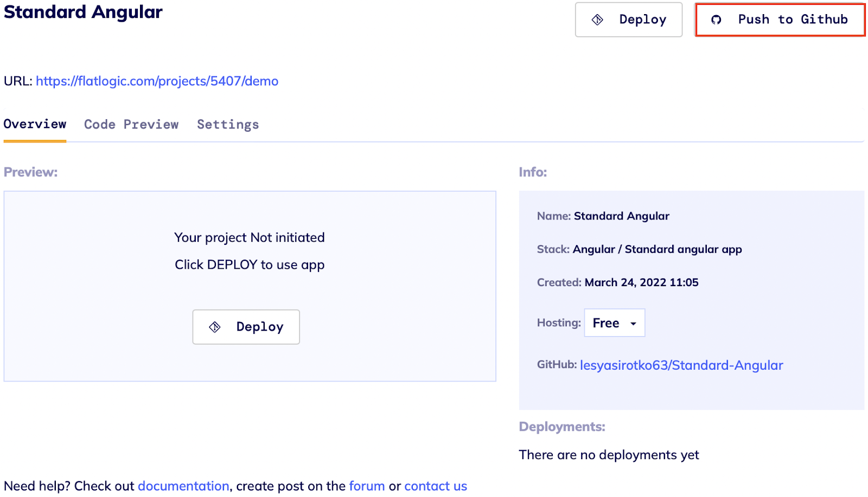The height and width of the screenshot is (497, 868).
Task: Click the Deployments section heading
Action: click(x=562, y=427)
